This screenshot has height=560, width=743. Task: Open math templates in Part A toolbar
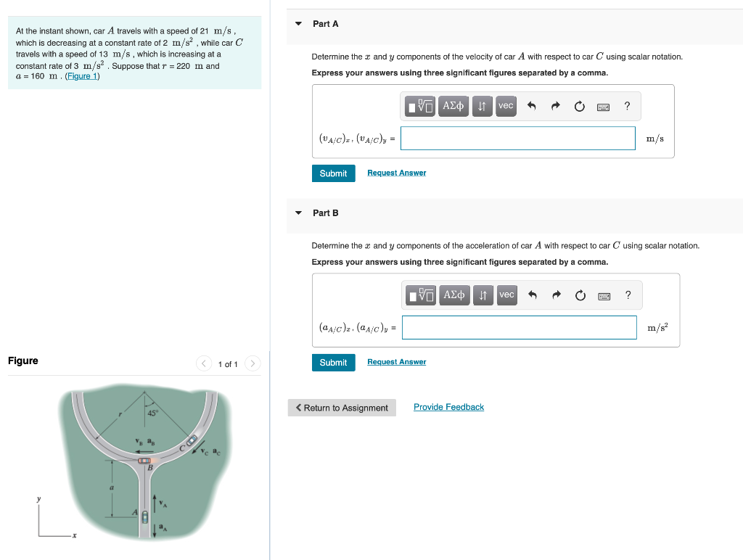click(420, 106)
